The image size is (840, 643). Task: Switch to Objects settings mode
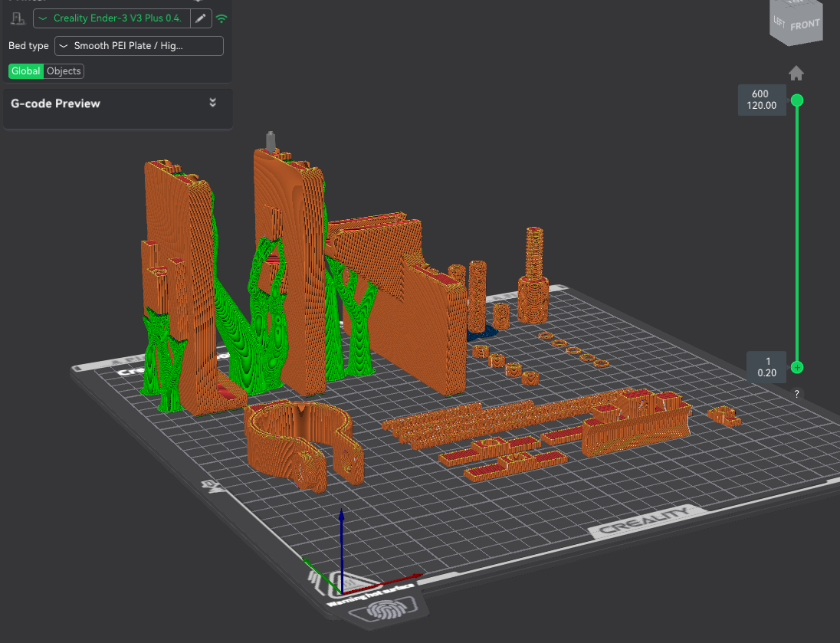64,71
